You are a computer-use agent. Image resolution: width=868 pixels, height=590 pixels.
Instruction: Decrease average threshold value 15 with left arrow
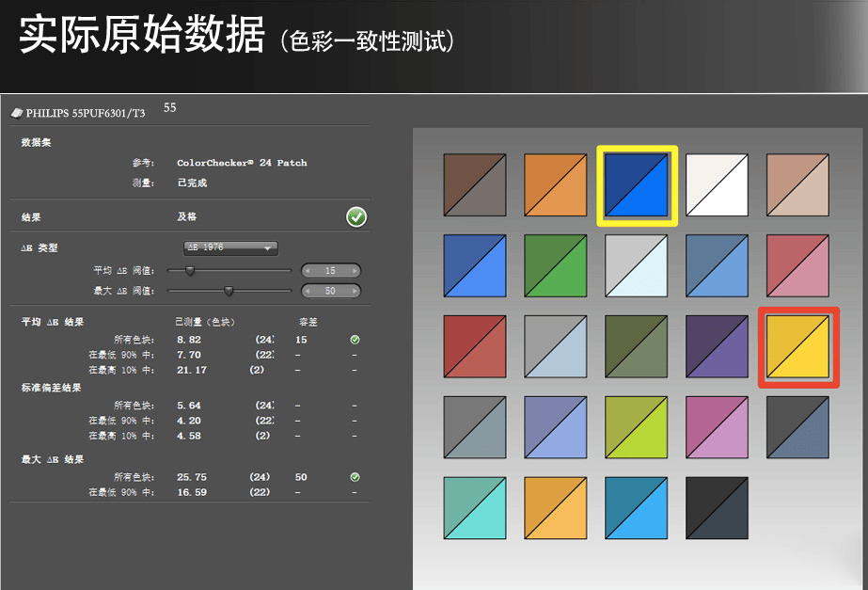click(308, 271)
